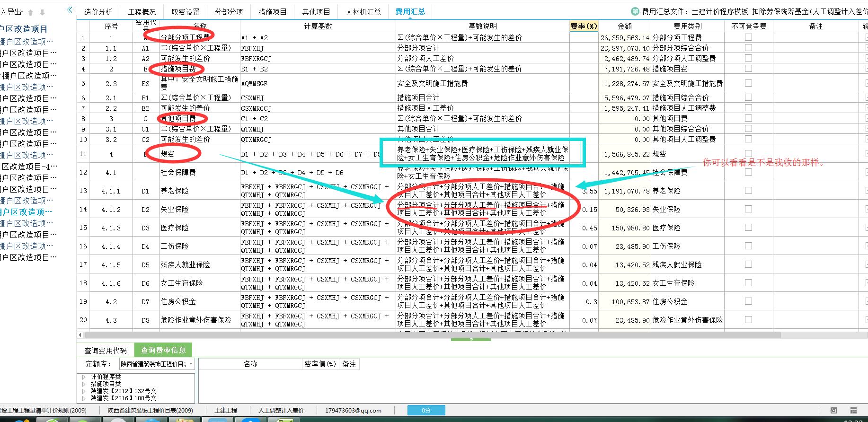The image size is (868, 422).
Task: Open the 其他项目 tab
Action: pyautogui.click(x=316, y=12)
